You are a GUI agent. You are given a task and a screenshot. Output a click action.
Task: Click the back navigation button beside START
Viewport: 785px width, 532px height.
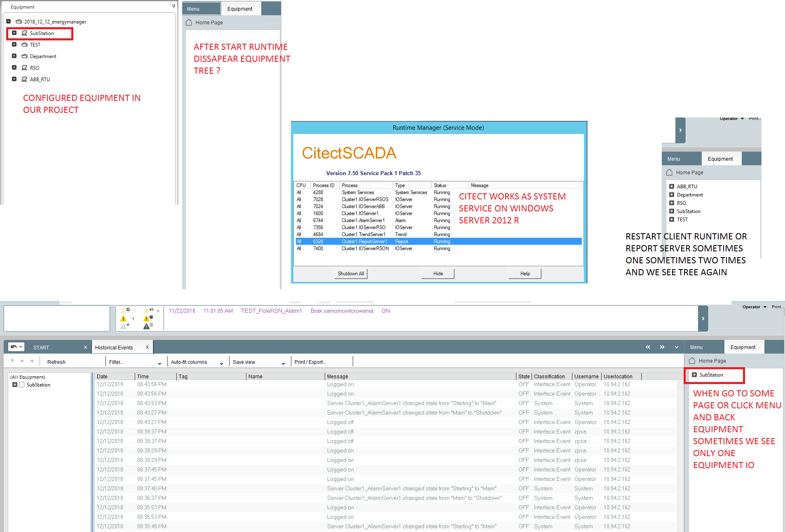click(16, 347)
